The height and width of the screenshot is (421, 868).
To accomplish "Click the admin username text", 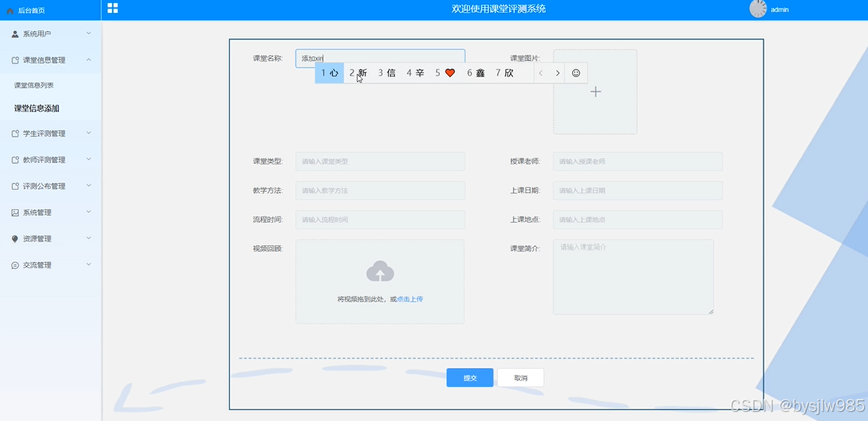I will tap(779, 9).
